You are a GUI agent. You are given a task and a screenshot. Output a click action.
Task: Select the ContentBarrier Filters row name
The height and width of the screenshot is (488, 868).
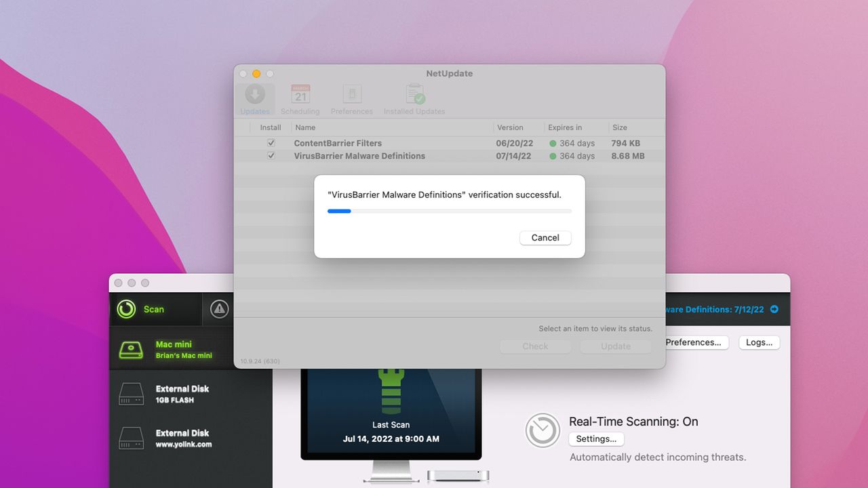[338, 143]
